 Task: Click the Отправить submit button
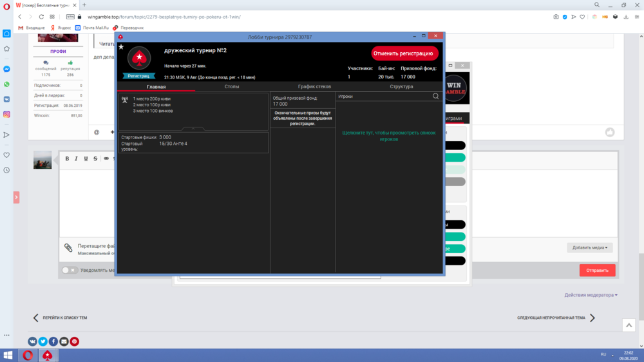point(597,271)
